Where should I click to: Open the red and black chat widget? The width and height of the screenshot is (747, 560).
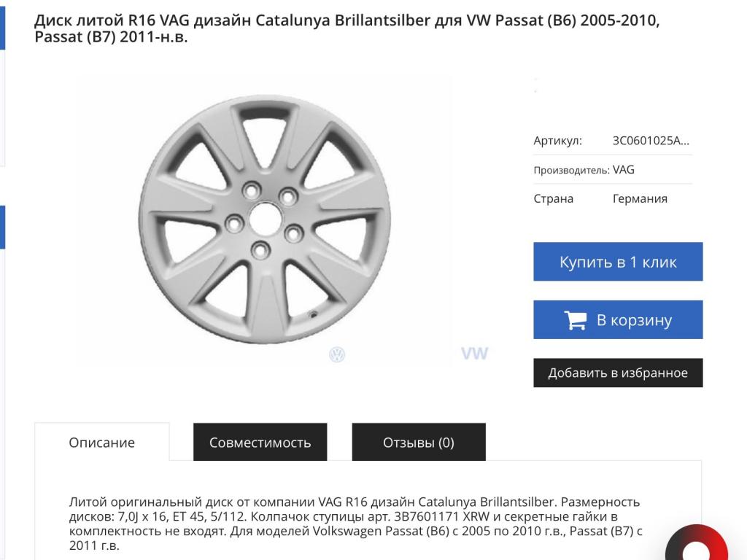point(697,542)
